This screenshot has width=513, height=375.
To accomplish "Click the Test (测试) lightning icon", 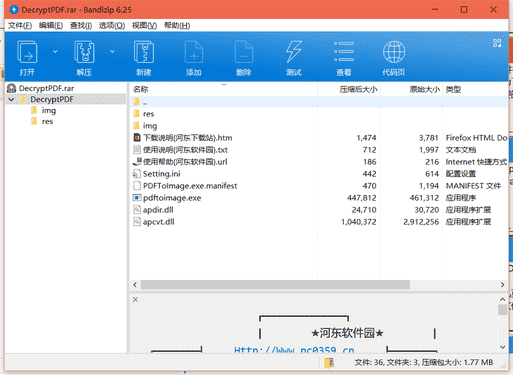I will [294, 52].
